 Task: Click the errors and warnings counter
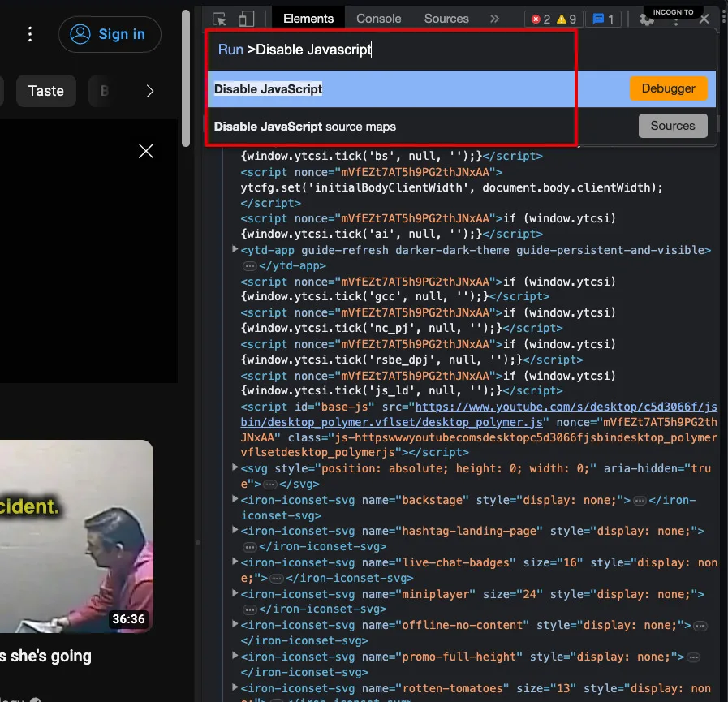(x=554, y=19)
